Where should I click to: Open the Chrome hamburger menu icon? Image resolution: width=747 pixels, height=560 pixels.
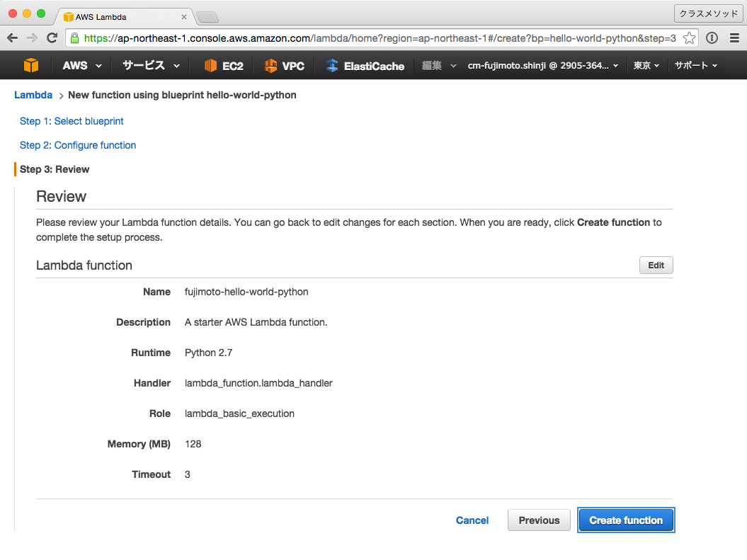734,38
